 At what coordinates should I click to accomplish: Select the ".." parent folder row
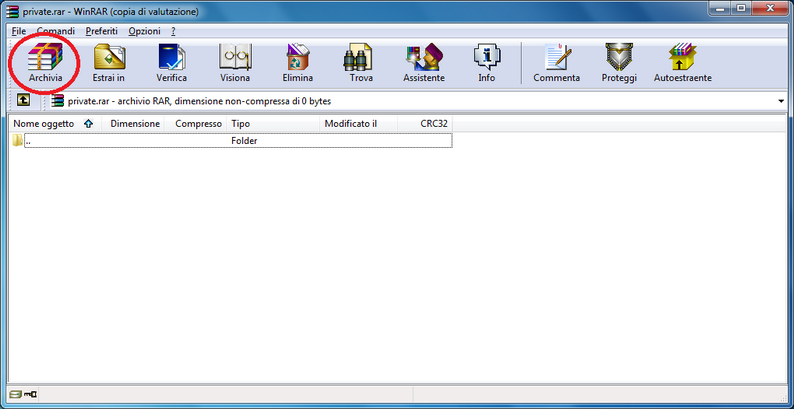coord(232,141)
